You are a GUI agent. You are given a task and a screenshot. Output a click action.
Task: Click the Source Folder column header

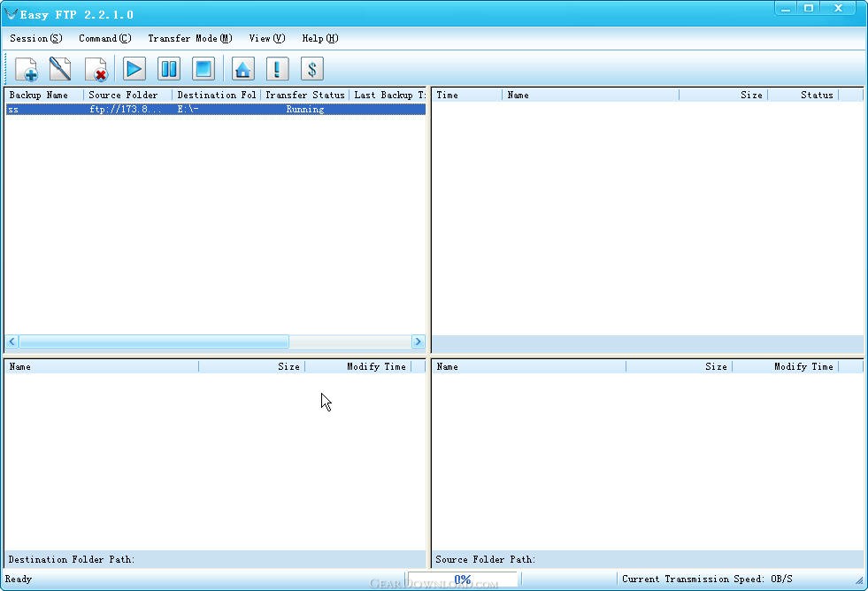pos(128,96)
